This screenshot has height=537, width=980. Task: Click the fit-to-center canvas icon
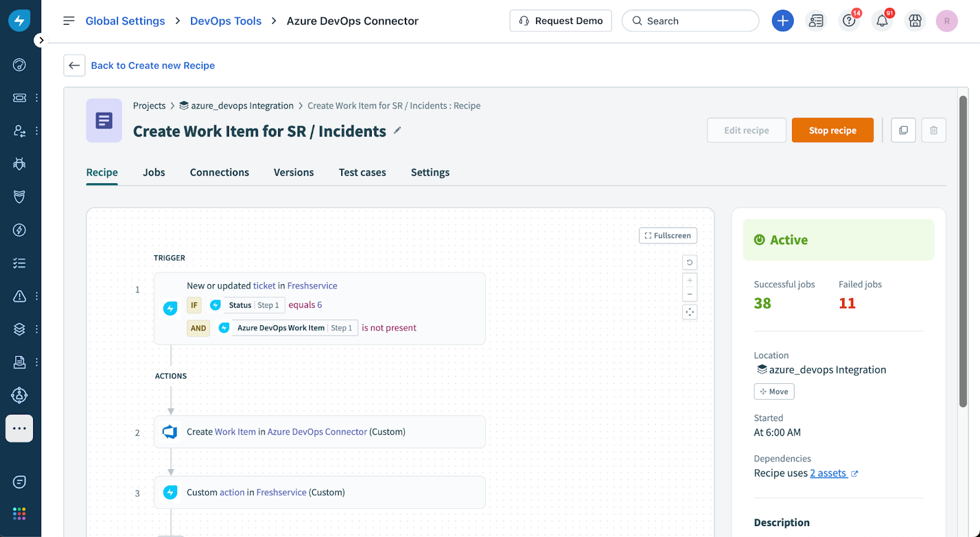690,312
